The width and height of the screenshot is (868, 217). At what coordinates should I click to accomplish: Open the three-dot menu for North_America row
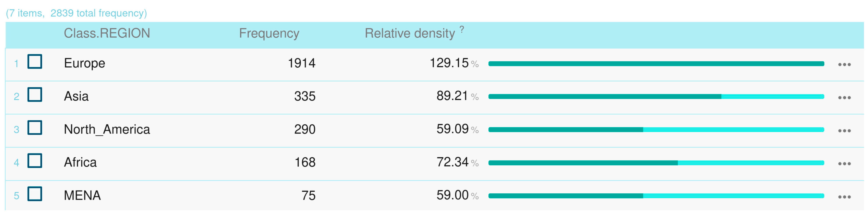(844, 131)
